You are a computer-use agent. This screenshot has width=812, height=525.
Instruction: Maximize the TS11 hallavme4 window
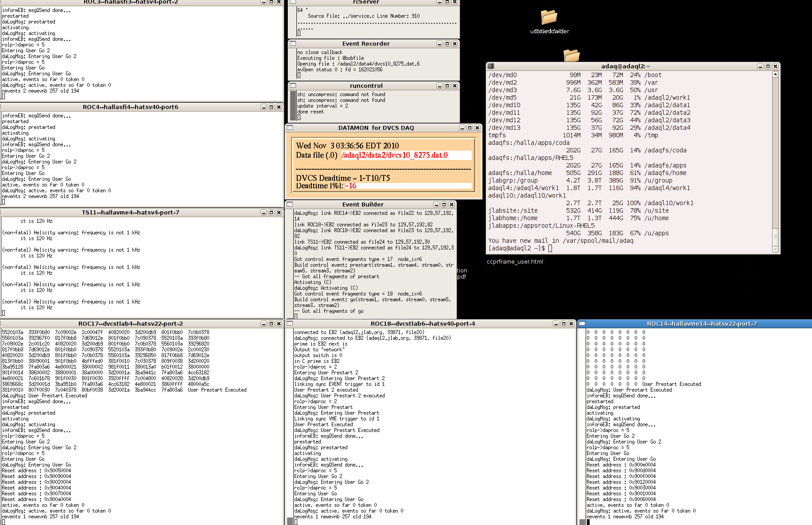(271, 212)
